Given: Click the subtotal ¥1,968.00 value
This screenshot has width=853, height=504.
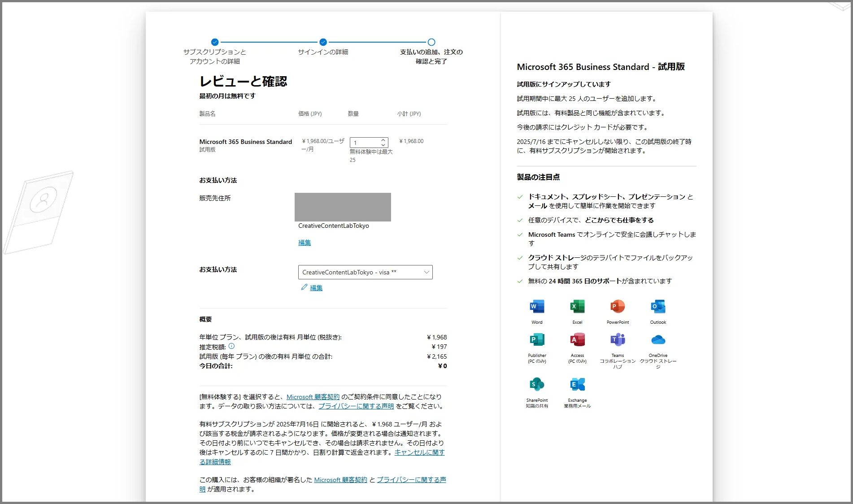Looking at the screenshot, I should click(x=411, y=141).
